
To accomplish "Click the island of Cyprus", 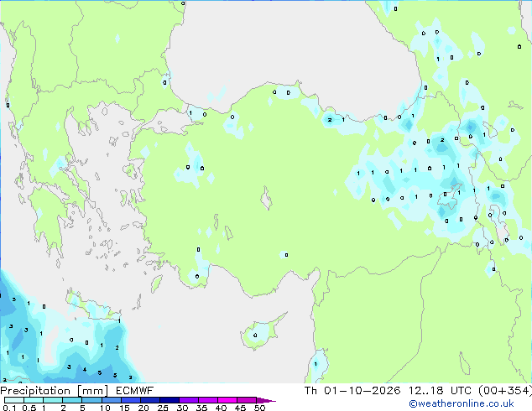I will point(261,333).
